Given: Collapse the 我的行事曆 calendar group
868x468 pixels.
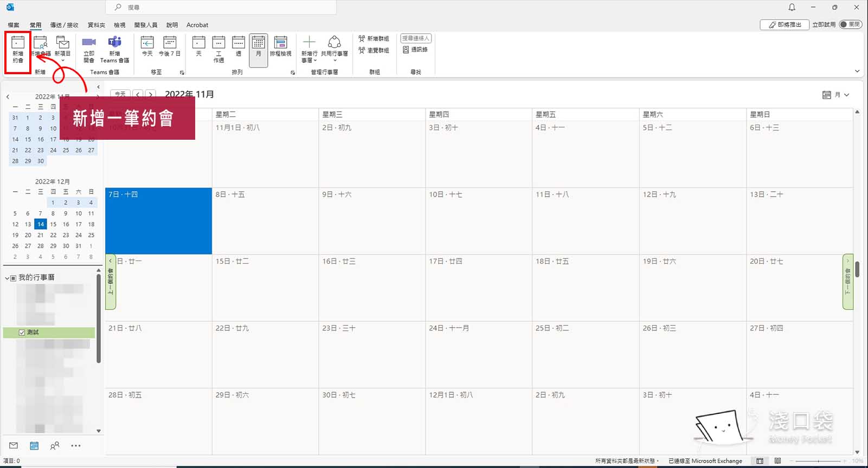Looking at the screenshot, I should tap(7, 278).
